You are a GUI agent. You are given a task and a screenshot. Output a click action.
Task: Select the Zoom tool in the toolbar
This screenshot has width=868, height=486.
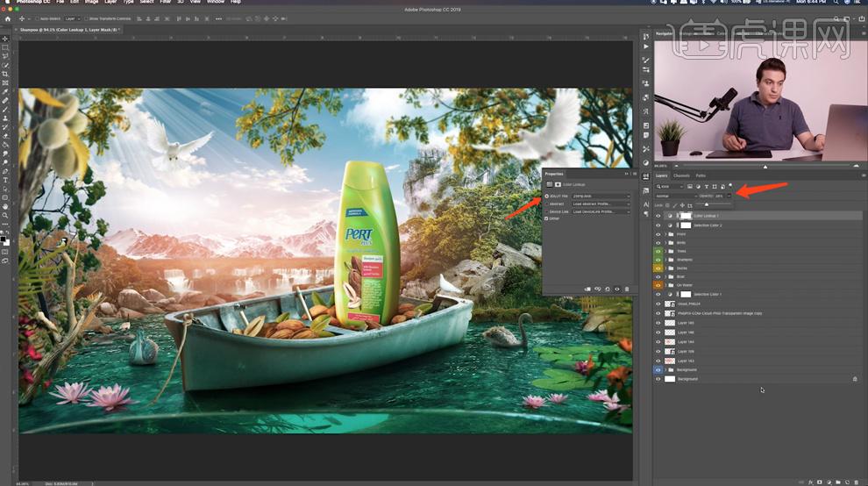pyautogui.click(x=5, y=215)
